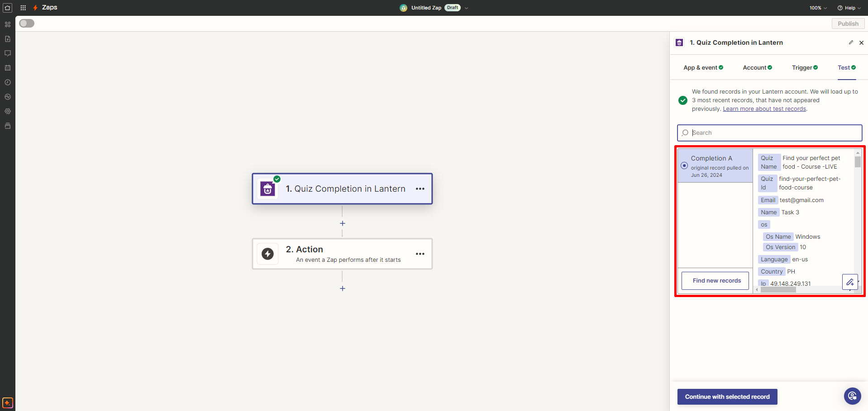
Task: Open the AI copilot icon at bottom left
Action: [x=8, y=402]
